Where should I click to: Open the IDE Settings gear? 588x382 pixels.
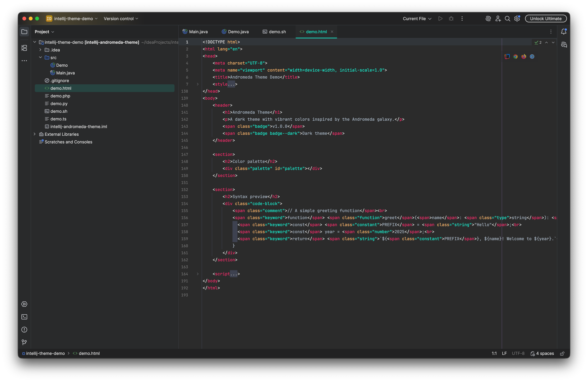point(517,19)
